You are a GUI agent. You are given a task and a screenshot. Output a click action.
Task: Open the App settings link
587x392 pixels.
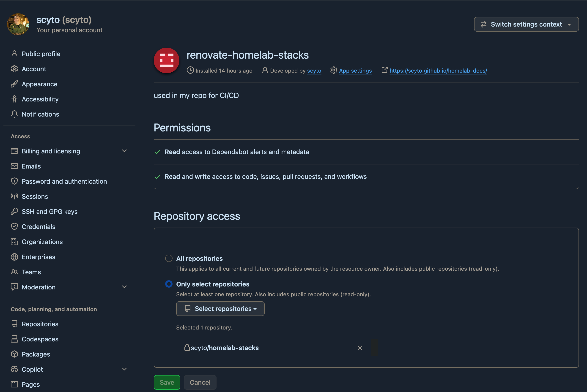355,71
